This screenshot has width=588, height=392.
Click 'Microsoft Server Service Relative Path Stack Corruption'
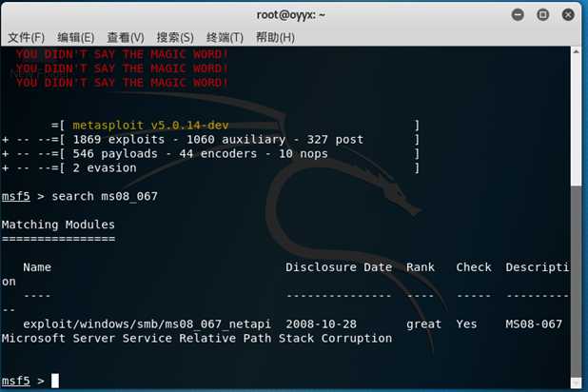[197, 339]
